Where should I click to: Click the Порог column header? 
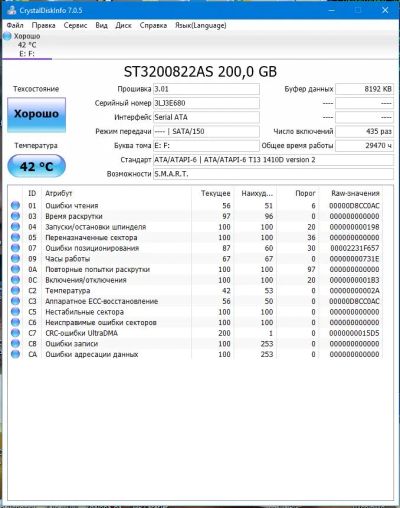click(305, 193)
